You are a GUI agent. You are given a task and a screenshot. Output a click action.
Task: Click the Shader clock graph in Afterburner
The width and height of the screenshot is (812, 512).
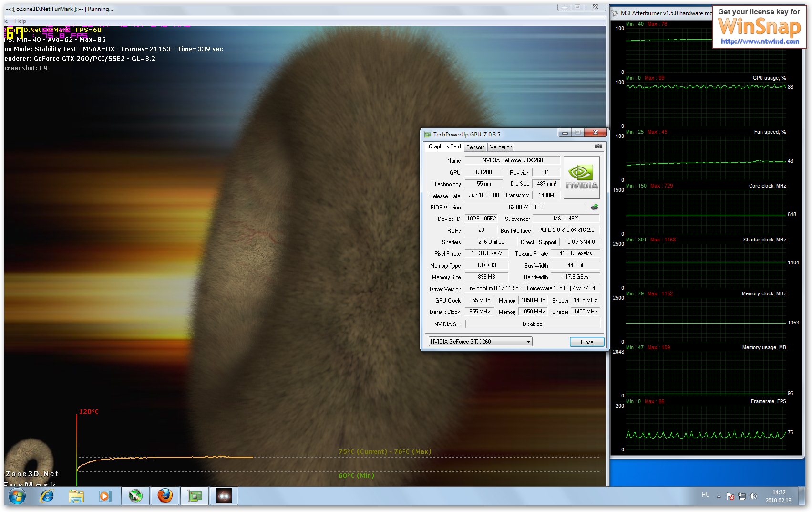706,265
